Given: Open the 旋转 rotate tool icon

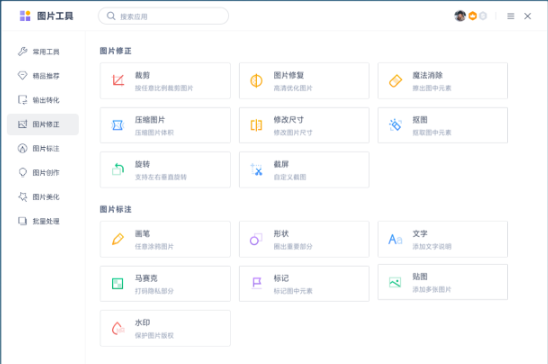Looking at the screenshot, I should [x=118, y=169].
